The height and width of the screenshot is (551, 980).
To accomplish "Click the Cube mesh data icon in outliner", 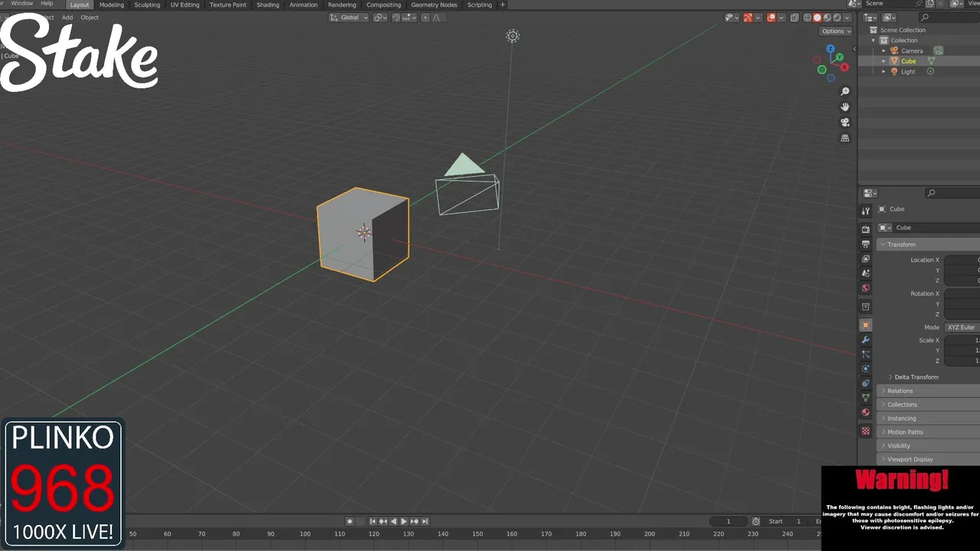I will coord(932,61).
